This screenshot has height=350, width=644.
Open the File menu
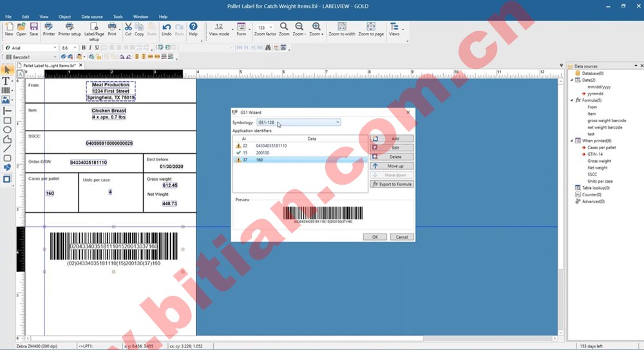(x=8, y=17)
